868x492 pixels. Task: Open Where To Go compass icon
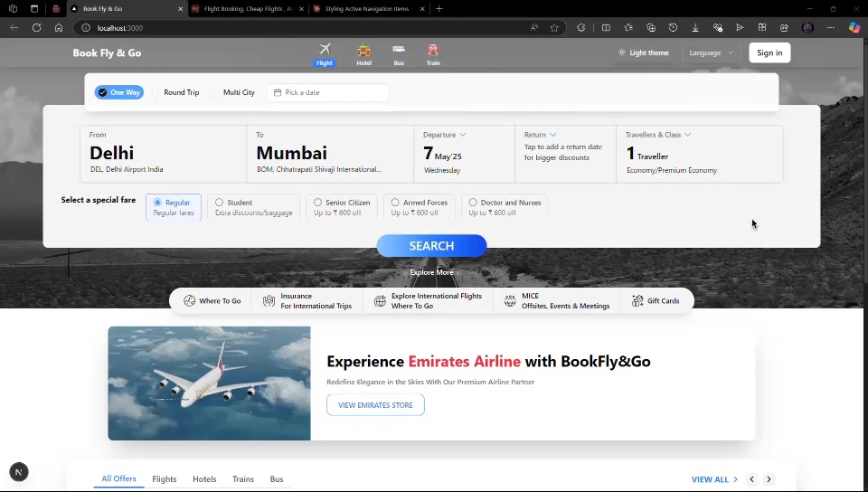click(x=190, y=301)
